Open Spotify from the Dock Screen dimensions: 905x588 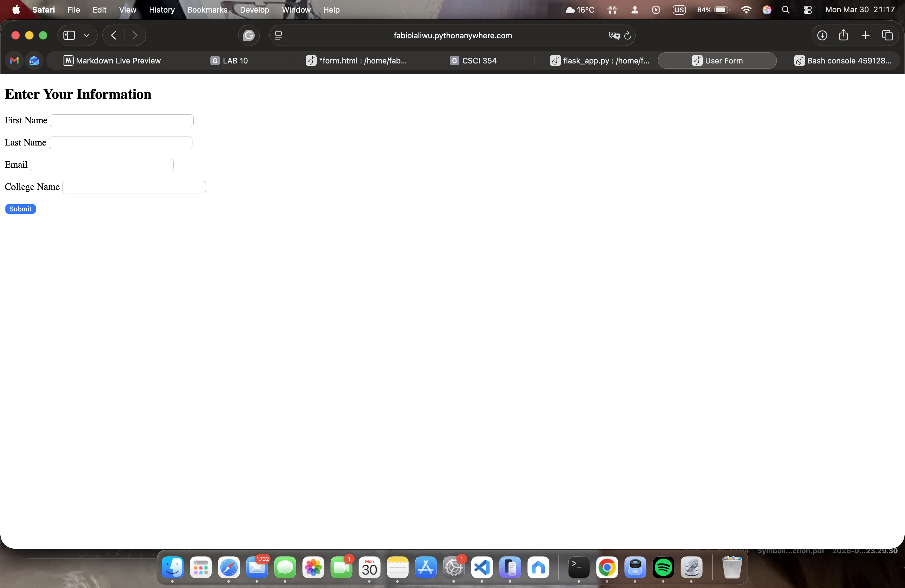pyautogui.click(x=663, y=567)
